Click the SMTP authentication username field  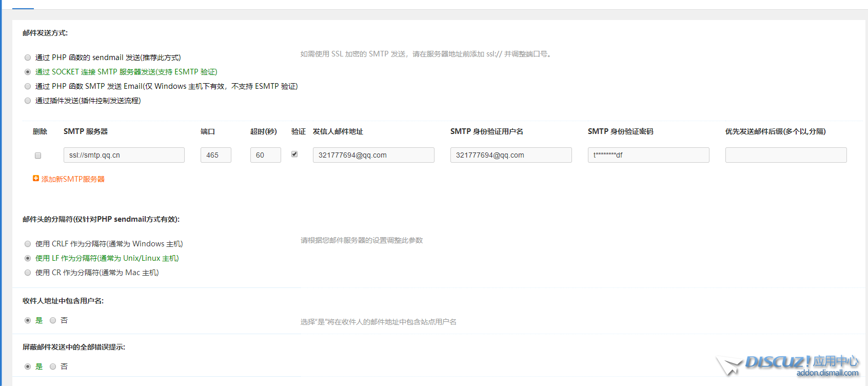[511, 155]
